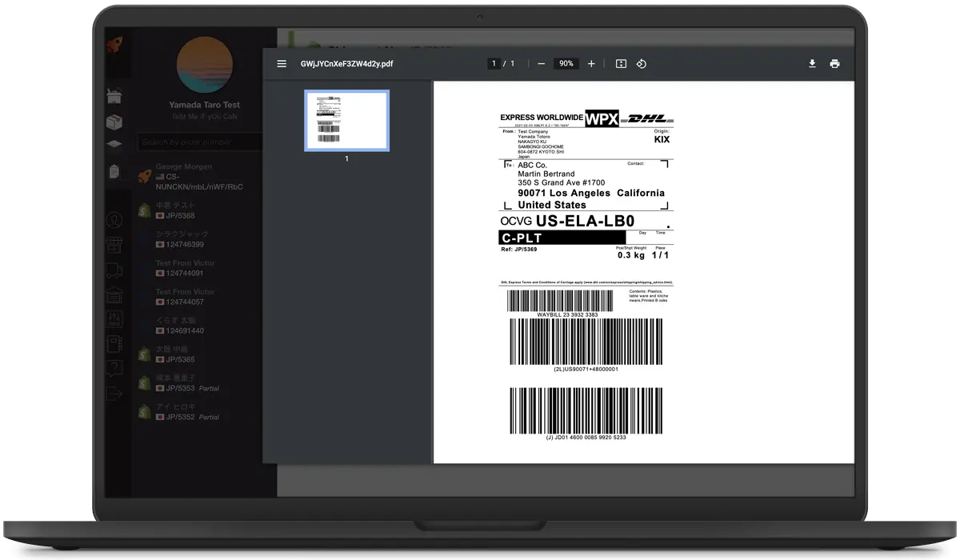This screenshot has width=960, height=560.
Task: Toggle fit-to-page view in PDF viewer
Action: (621, 63)
